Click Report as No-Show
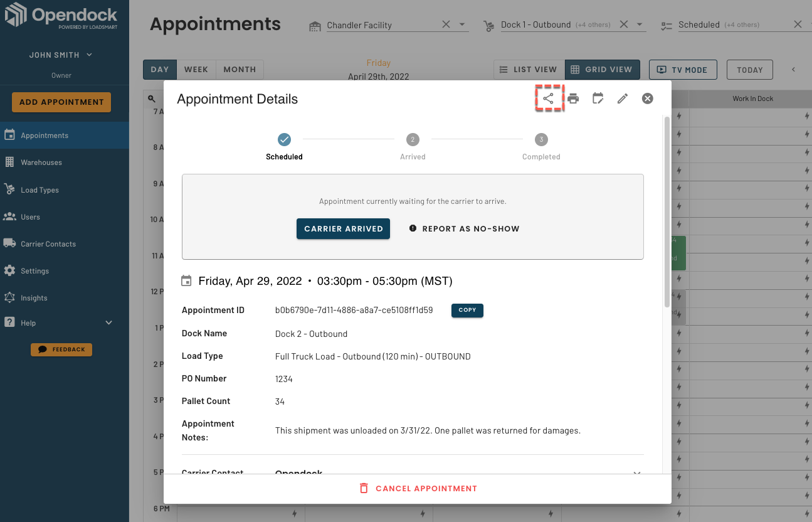812x522 pixels. click(x=464, y=229)
